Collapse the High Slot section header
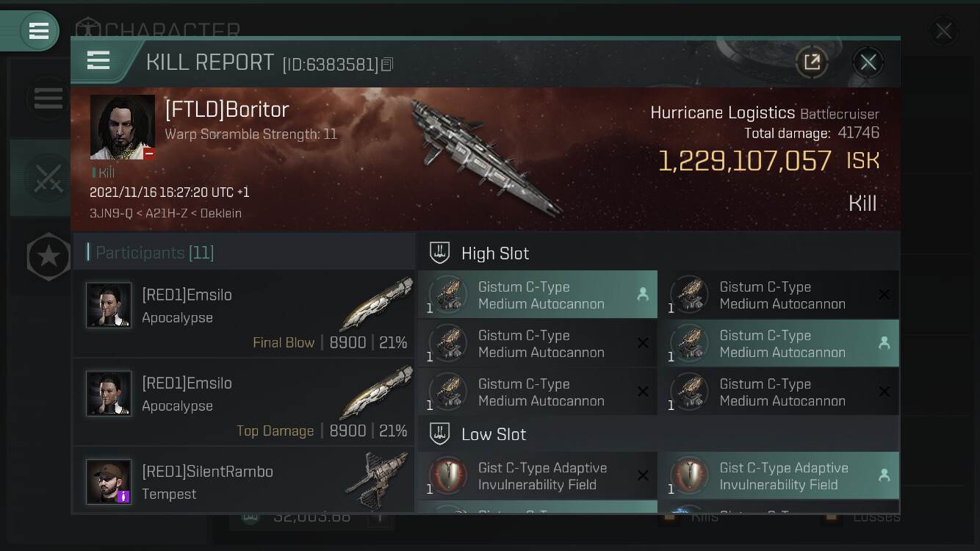The height and width of the screenshot is (551, 980). (x=658, y=253)
